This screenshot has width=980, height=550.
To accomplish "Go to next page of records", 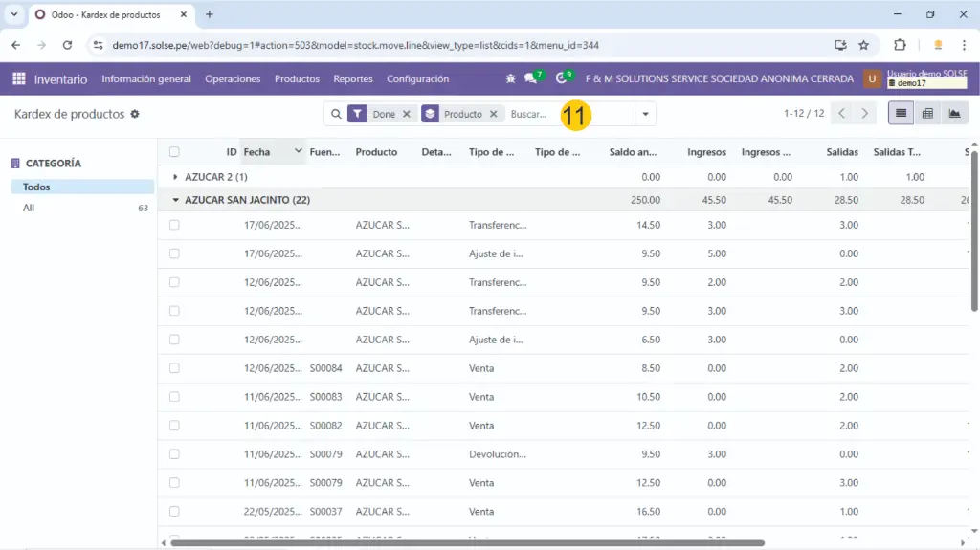I will tap(864, 114).
